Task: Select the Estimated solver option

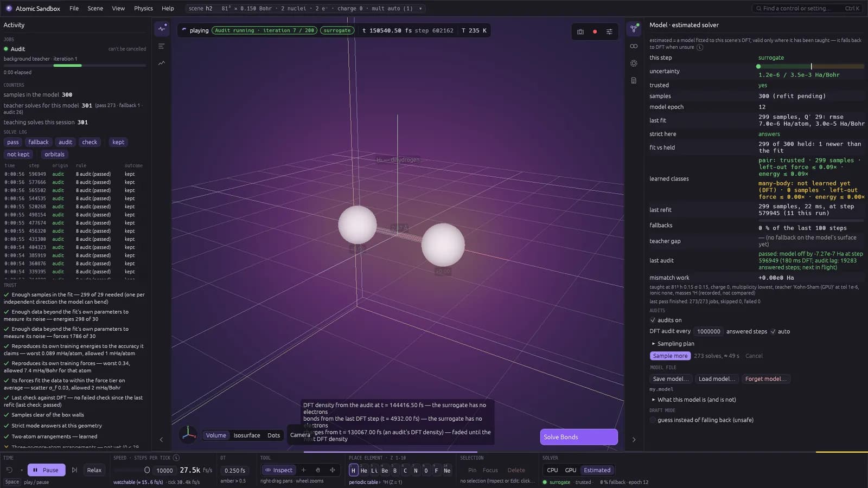Action: pos(597,470)
